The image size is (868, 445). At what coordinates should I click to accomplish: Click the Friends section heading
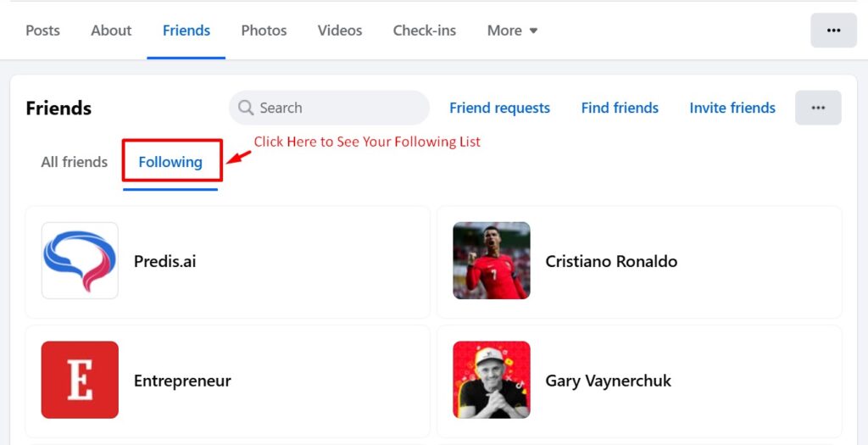(x=58, y=108)
